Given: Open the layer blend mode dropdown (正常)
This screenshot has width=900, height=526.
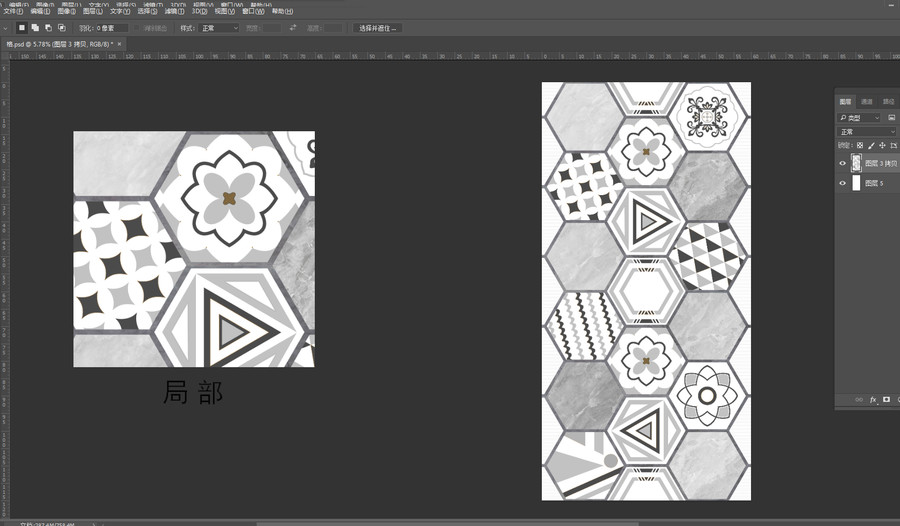Looking at the screenshot, I should 866,132.
